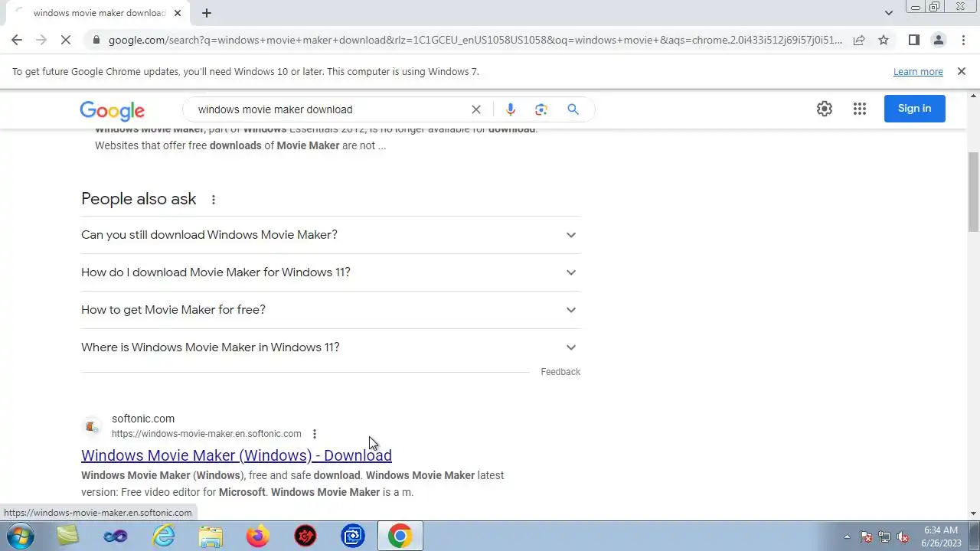This screenshot has height=551, width=980.
Task: Dismiss the Chrome update notice
Action: click(962, 71)
